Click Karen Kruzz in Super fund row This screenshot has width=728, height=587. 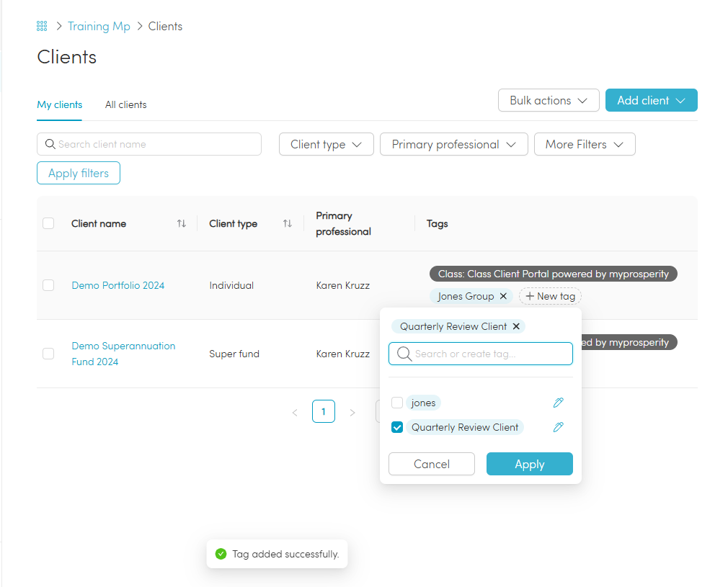click(x=342, y=354)
